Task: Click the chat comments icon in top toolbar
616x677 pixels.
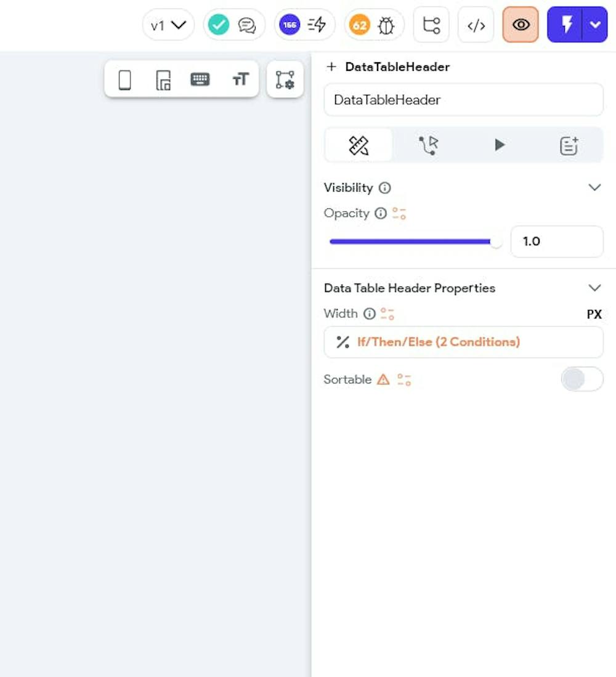Action: pyautogui.click(x=248, y=25)
